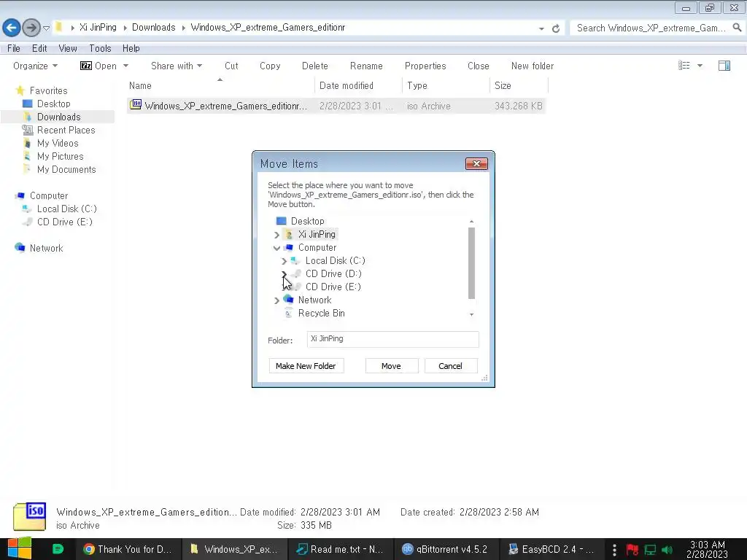The image size is (747, 560).
Task: Click the Move button
Action: click(392, 366)
